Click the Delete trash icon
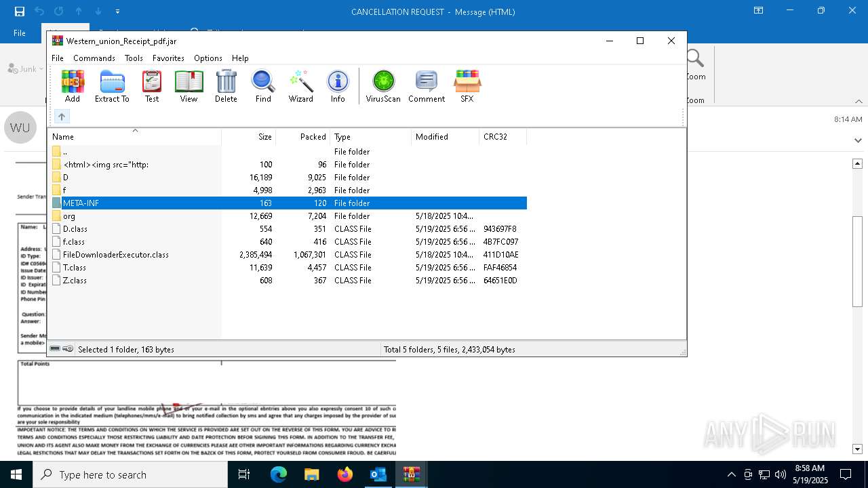868x488 pixels. click(x=226, y=86)
